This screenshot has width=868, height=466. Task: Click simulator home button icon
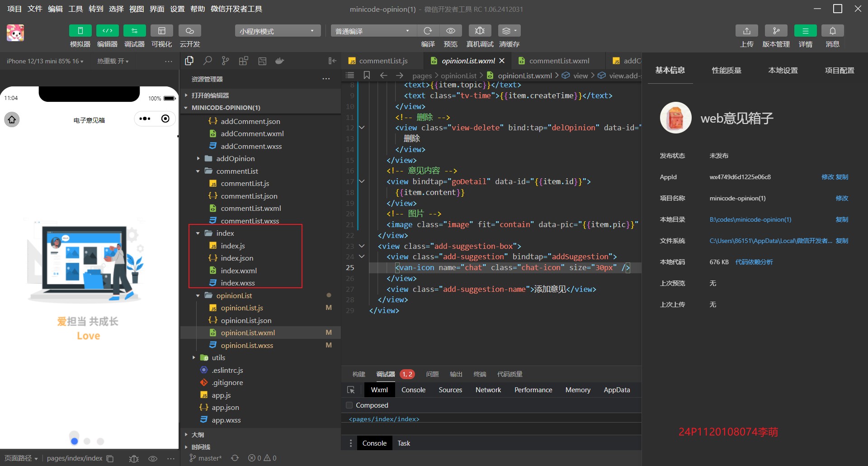(12, 119)
